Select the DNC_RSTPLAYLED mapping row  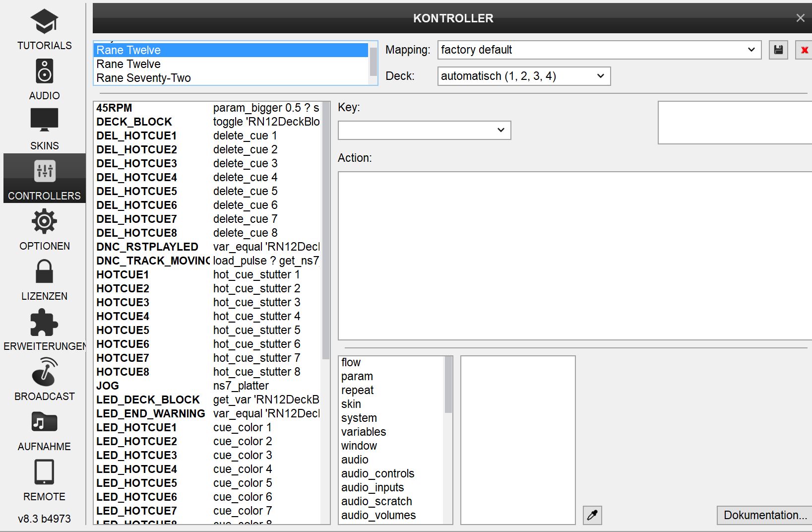click(x=207, y=247)
